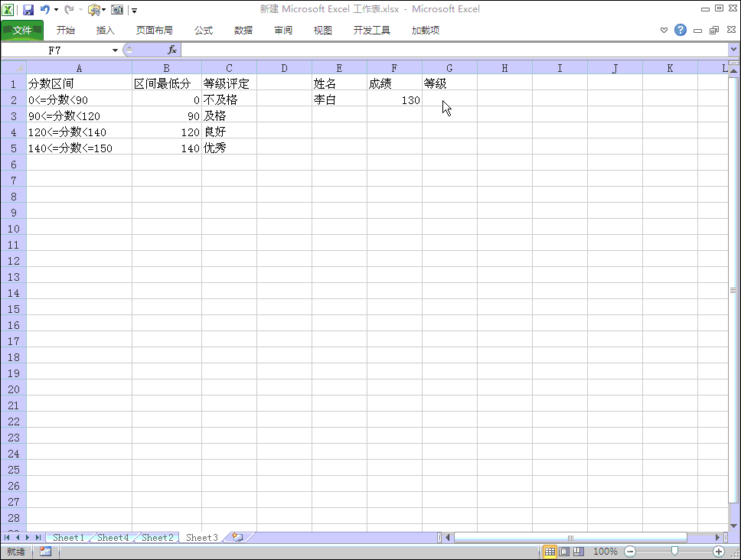Open the undo history dropdown arrow
741x560 pixels.
coord(56,10)
